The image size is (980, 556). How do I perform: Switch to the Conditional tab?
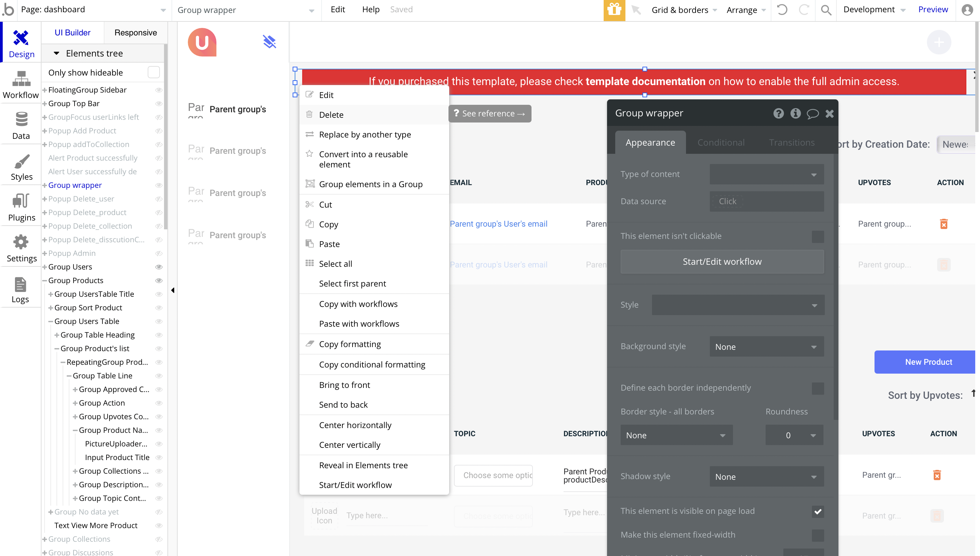point(720,143)
